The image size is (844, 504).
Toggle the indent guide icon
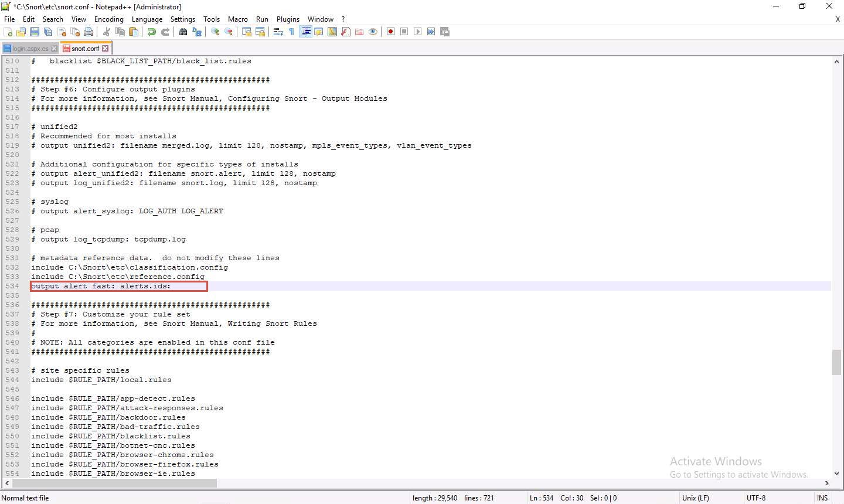[305, 32]
